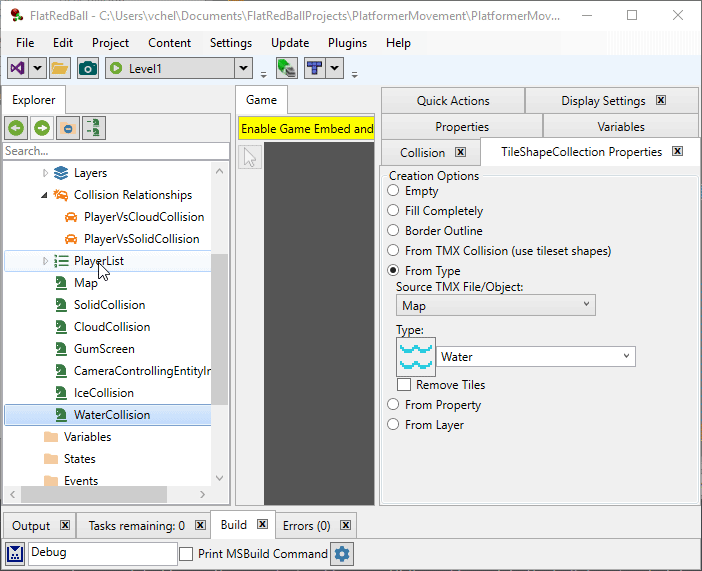Expand the PlayerList tree node
Image resolution: width=702 pixels, height=571 pixels.
(45, 261)
